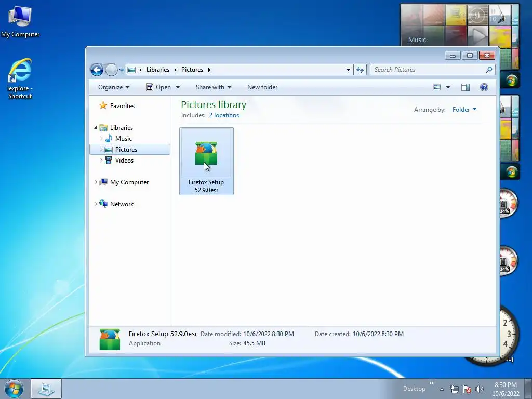Select the Firefox Setup 52.9.0esr file

point(206,161)
